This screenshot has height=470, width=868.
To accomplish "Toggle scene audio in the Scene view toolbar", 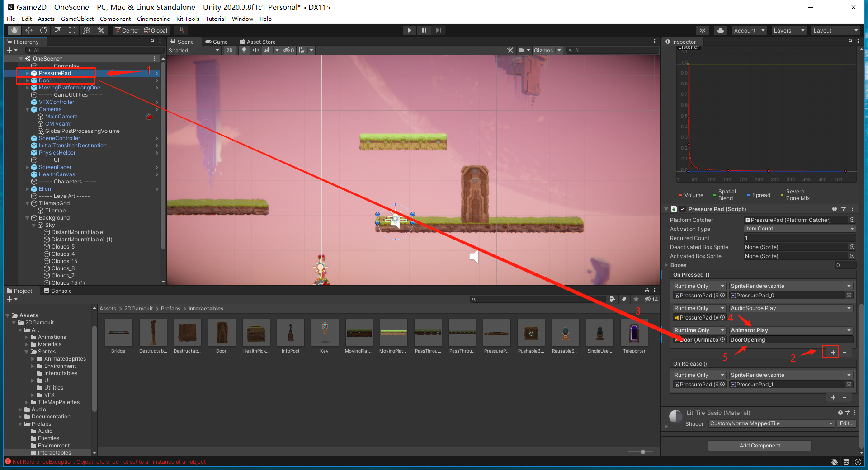I will tap(256, 50).
